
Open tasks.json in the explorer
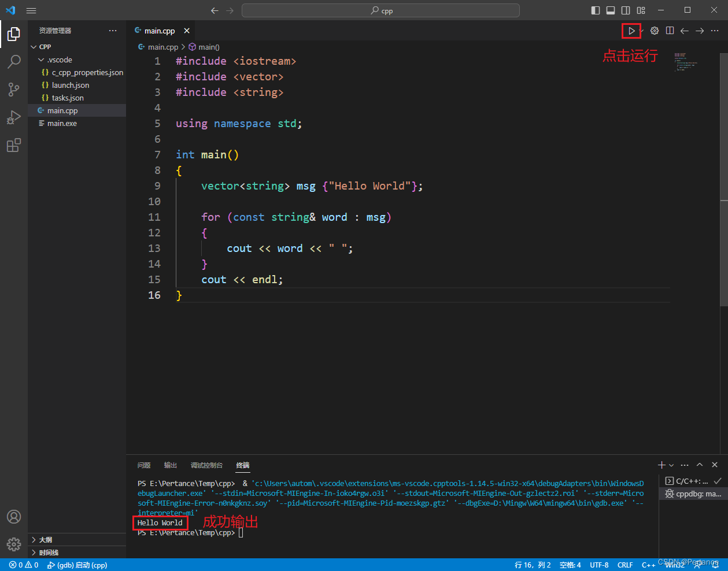pyautogui.click(x=77, y=98)
